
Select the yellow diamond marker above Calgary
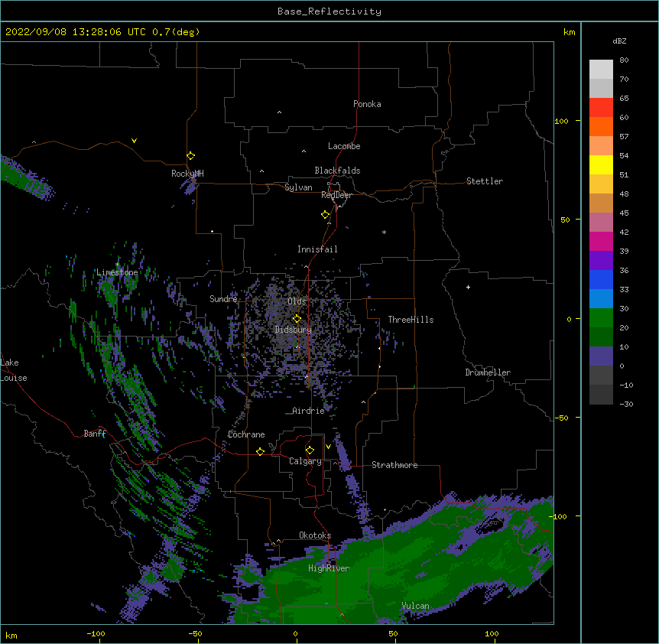tap(310, 450)
